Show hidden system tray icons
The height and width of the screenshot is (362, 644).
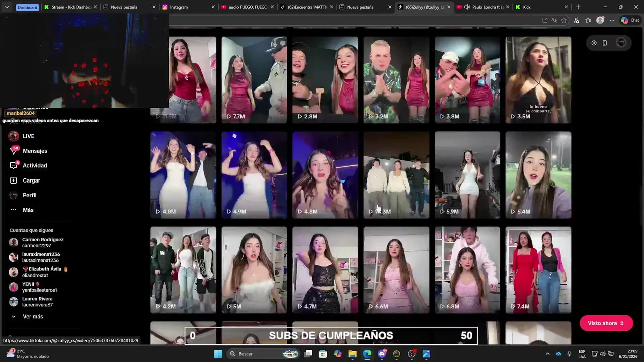click(x=547, y=354)
